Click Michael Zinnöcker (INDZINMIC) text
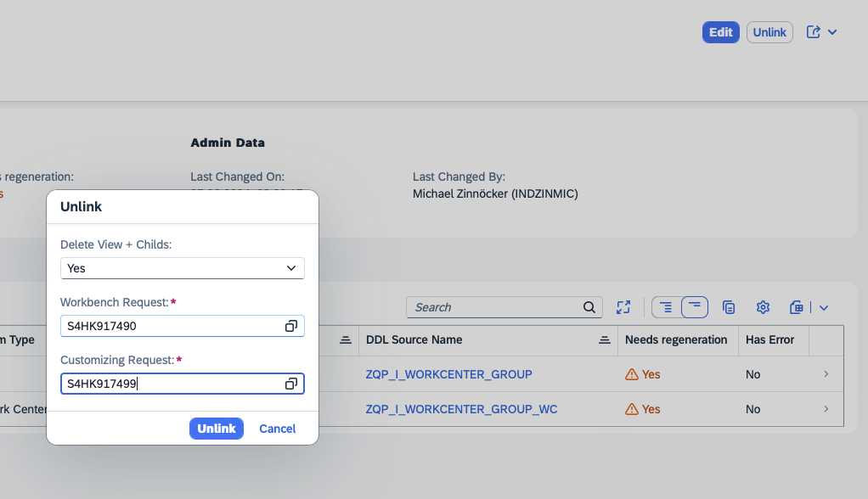The image size is (868, 499). (495, 193)
